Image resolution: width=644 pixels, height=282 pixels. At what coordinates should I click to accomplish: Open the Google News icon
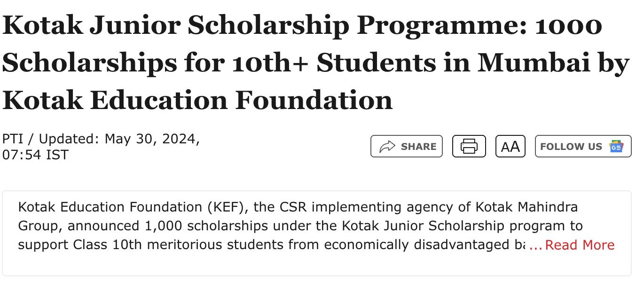tap(616, 147)
